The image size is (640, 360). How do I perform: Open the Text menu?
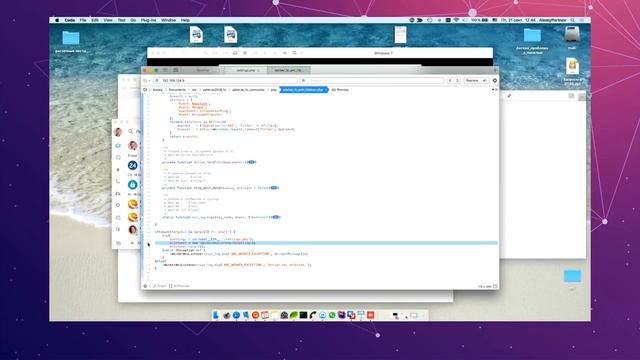(x=122, y=20)
